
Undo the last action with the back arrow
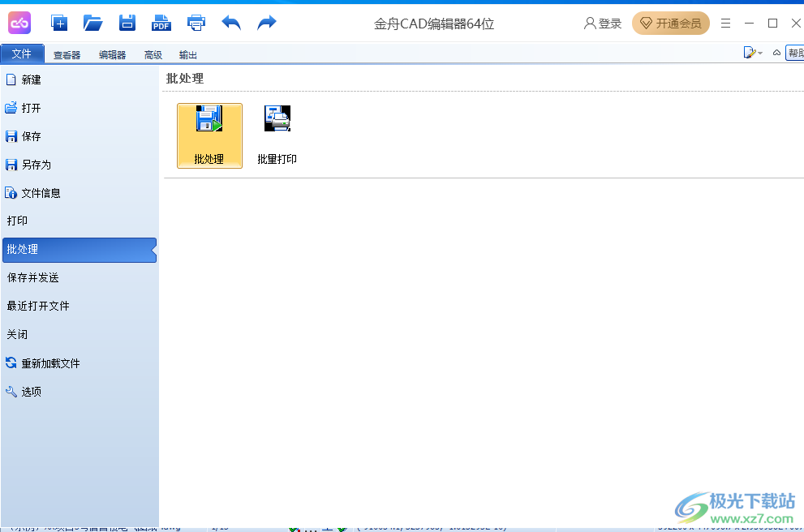231,23
